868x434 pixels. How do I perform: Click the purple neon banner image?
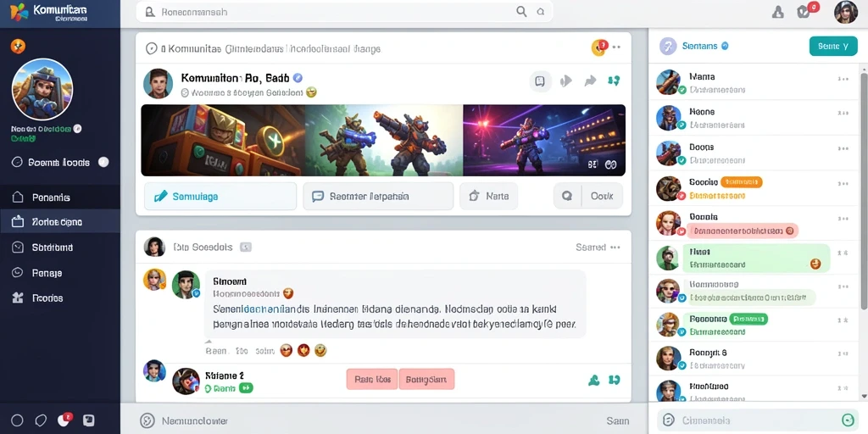[x=544, y=141]
